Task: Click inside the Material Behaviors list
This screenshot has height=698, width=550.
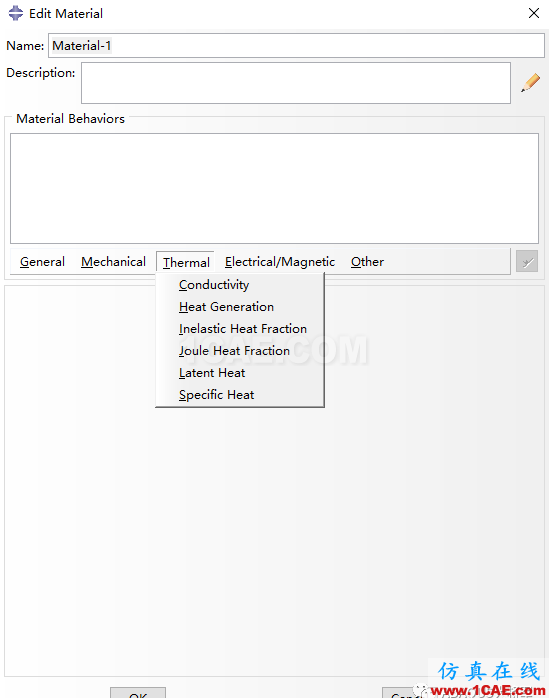Action: pos(275,188)
